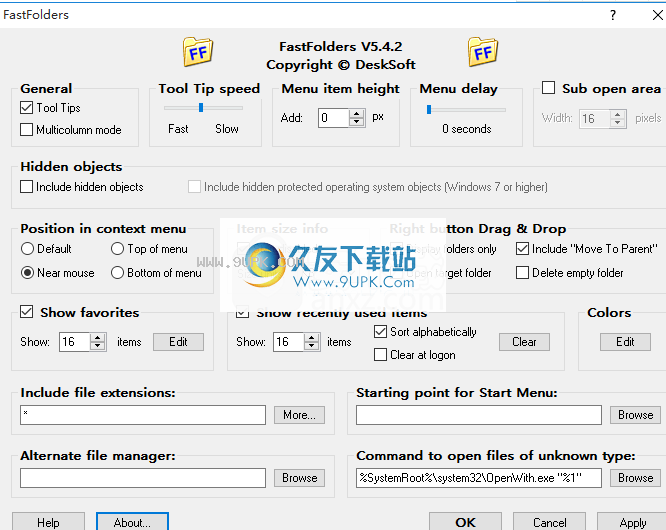Screen dimensions: 666x530
Task: Uncheck Sort alphabetically
Action: pos(380,332)
